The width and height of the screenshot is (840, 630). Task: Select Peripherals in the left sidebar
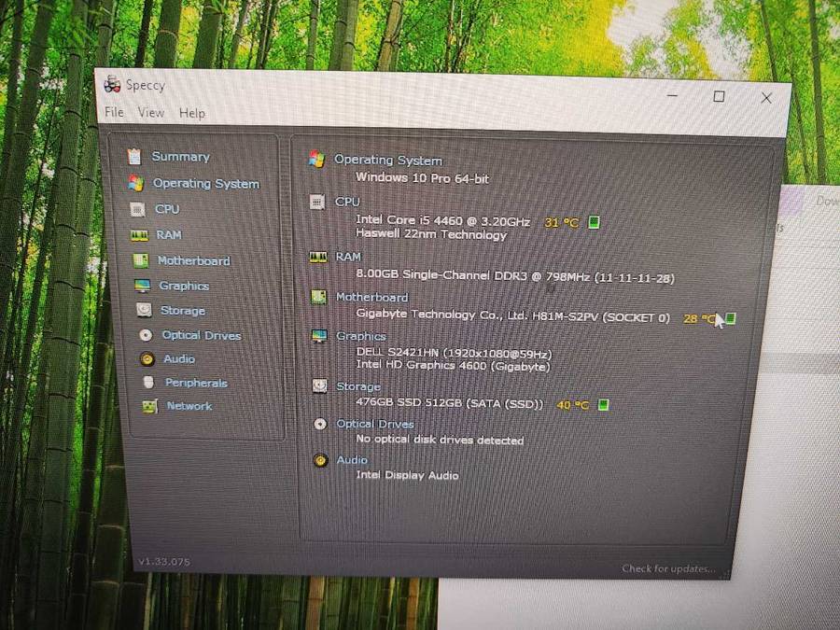196,383
